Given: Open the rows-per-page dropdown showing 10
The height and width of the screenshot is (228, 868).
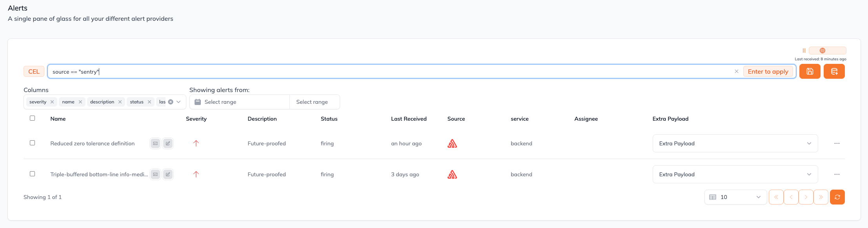Looking at the screenshot, I should pos(735,197).
